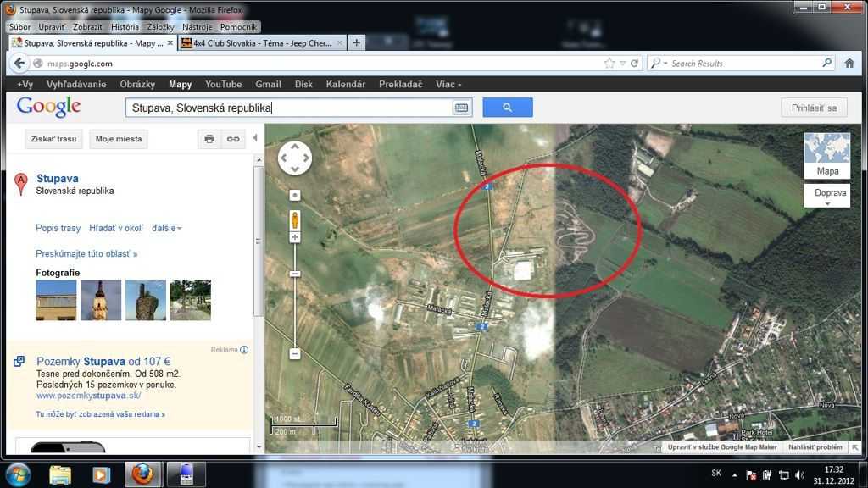
Task: Click the sidebar scrollbar down arrow
Action: tap(259, 446)
